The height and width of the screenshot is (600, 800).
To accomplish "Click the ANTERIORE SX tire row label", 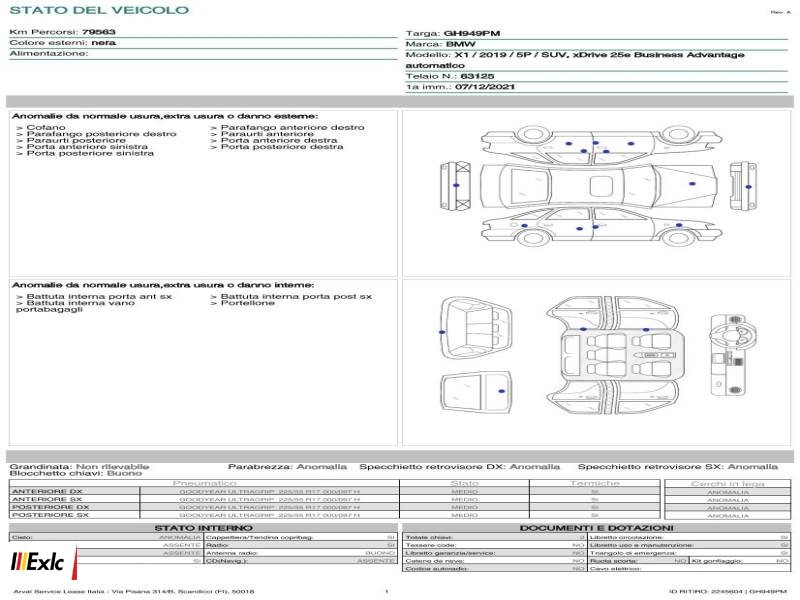I will point(47,499).
